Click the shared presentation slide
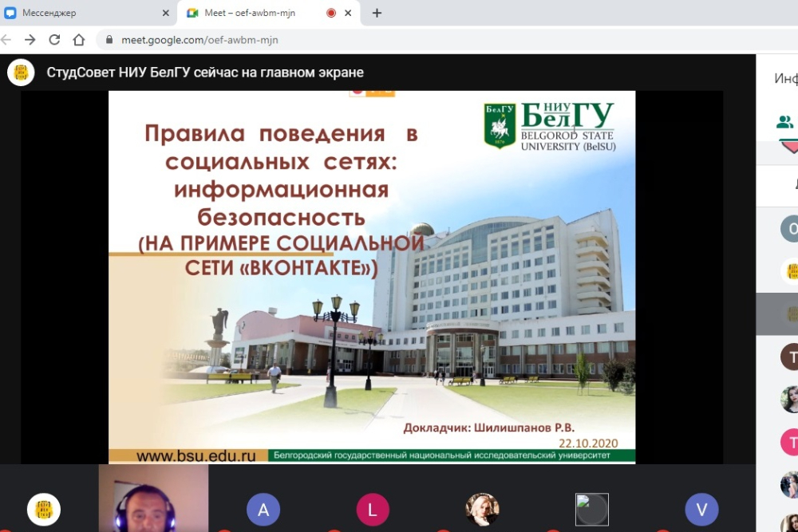The height and width of the screenshot is (532, 798). [x=372, y=276]
